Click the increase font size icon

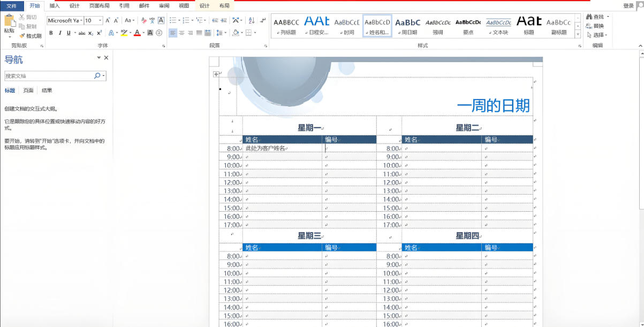click(x=108, y=20)
